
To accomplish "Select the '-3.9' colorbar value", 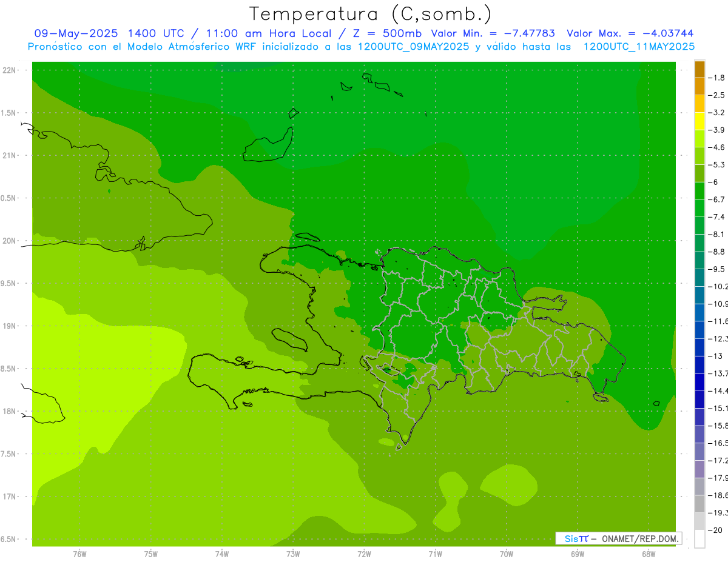I will pos(717,130).
